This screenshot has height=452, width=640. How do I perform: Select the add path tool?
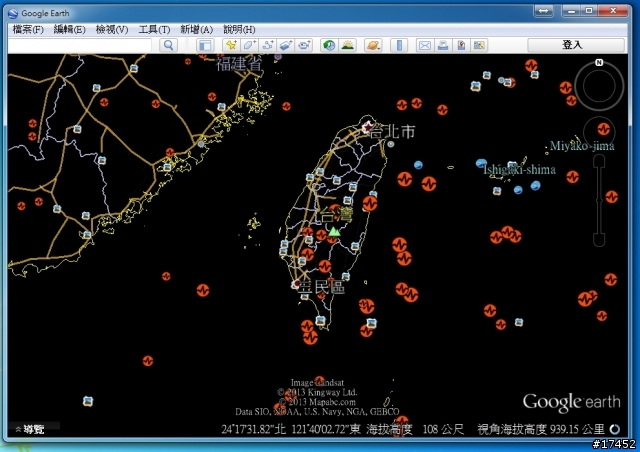[268, 45]
